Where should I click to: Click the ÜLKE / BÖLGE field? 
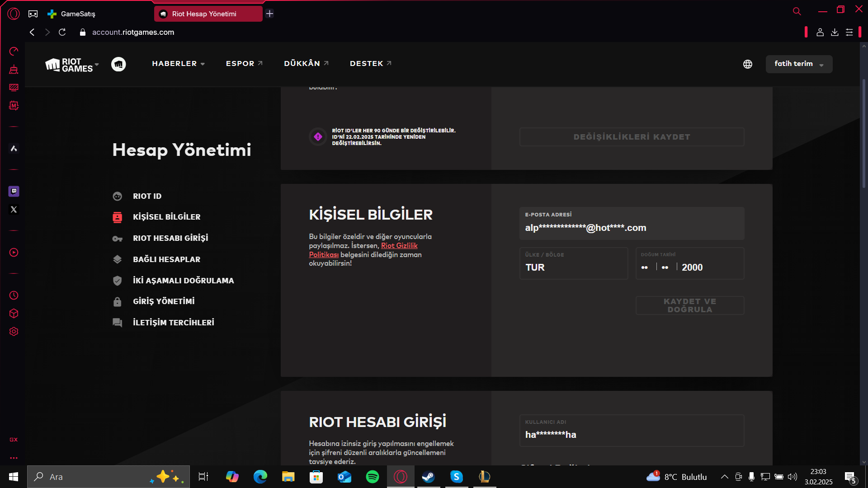(574, 263)
